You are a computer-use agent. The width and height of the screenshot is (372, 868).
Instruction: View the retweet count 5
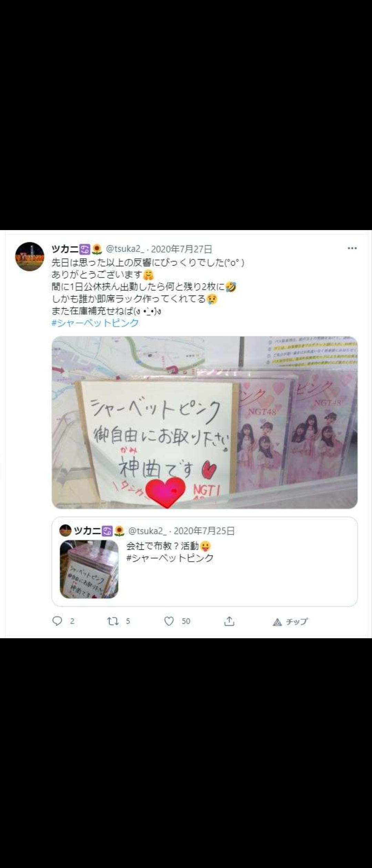pos(128,621)
